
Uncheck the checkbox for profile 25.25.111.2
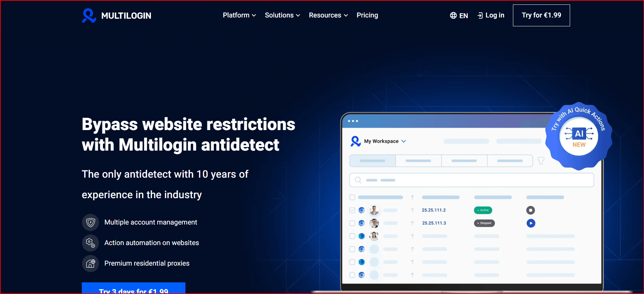point(352,210)
